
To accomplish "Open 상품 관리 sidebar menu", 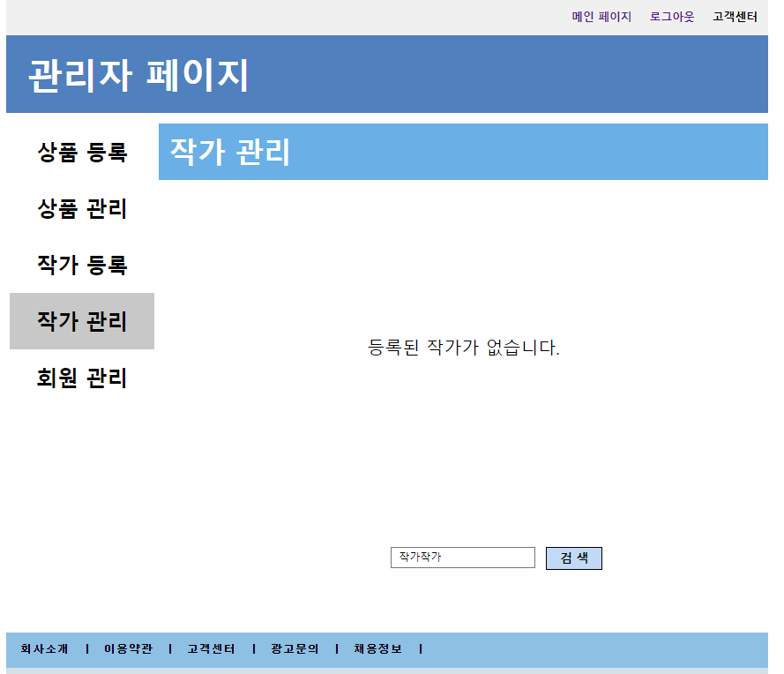I will pyautogui.click(x=82, y=208).
